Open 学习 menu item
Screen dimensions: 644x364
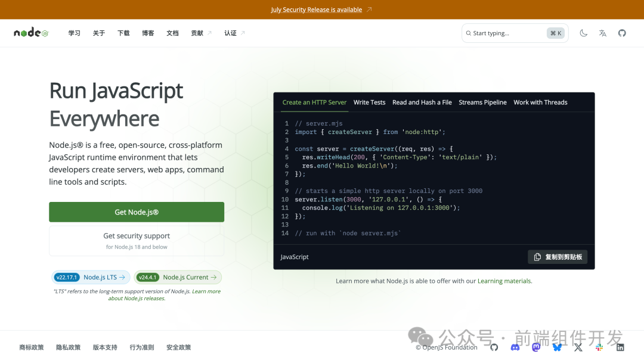[x=75, y=33]
